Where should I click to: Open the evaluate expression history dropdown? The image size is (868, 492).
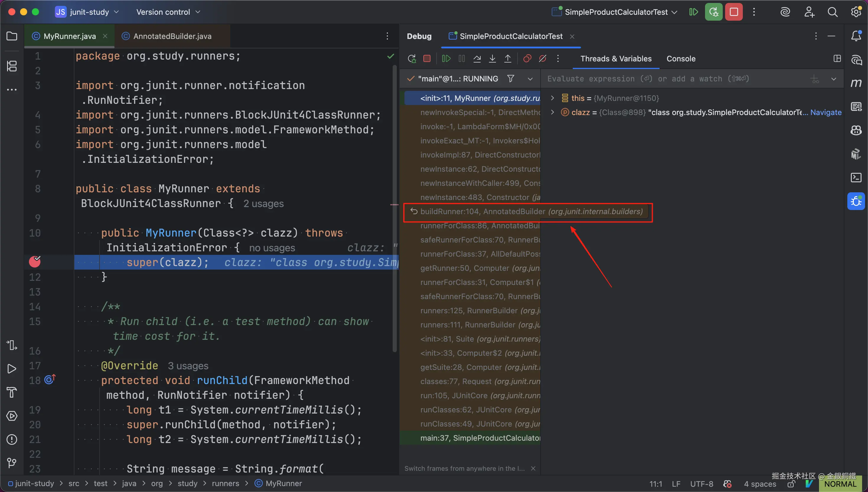(833, 79)
